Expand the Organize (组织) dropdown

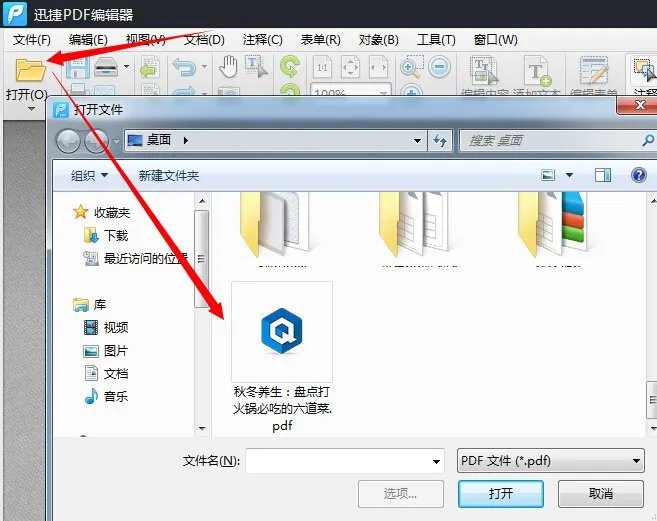pyautogui.click(x=89, y=175)
